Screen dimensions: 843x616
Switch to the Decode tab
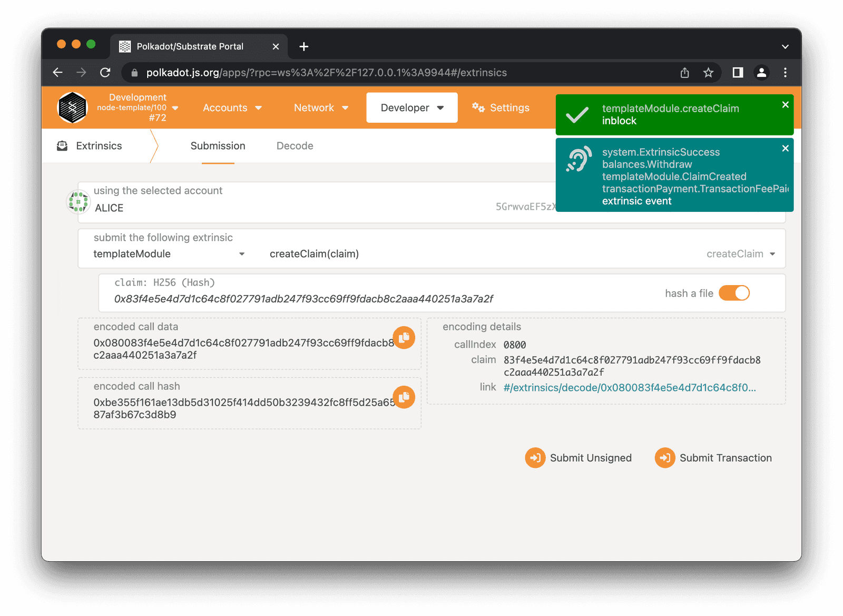pos(295,146)
